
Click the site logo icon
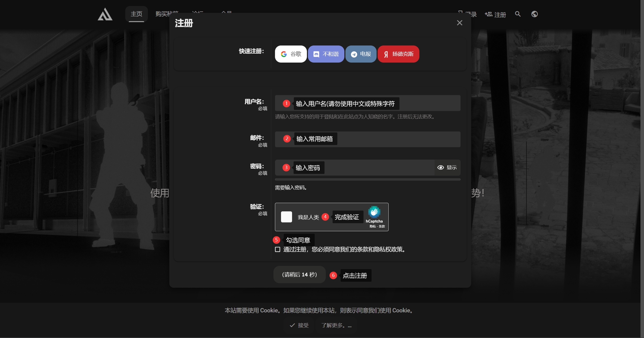click(105, 14)
